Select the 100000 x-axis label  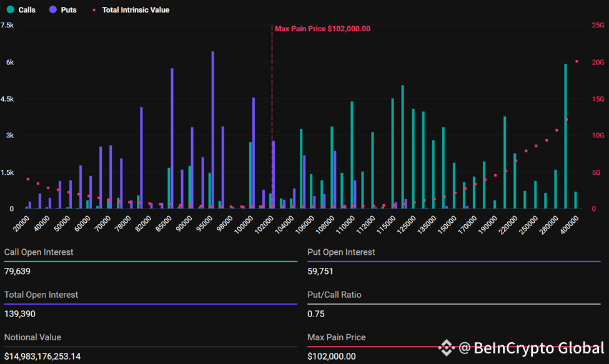pyautogui.click(x=244, y=225)
